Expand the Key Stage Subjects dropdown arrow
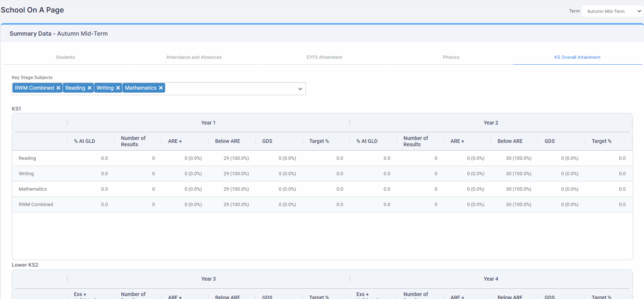The width and height of the screenshot is (644, 299). [x=300, y=89]
